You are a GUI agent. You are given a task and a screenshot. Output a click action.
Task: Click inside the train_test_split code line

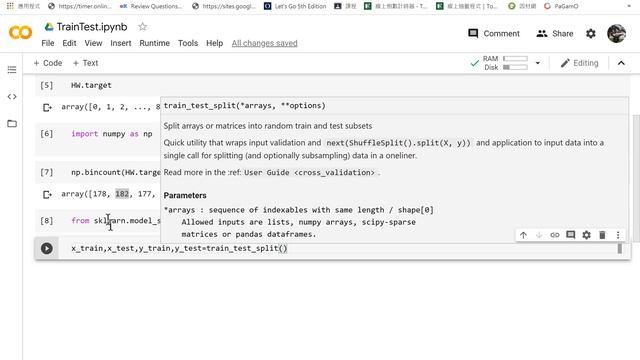coord(179,248)
